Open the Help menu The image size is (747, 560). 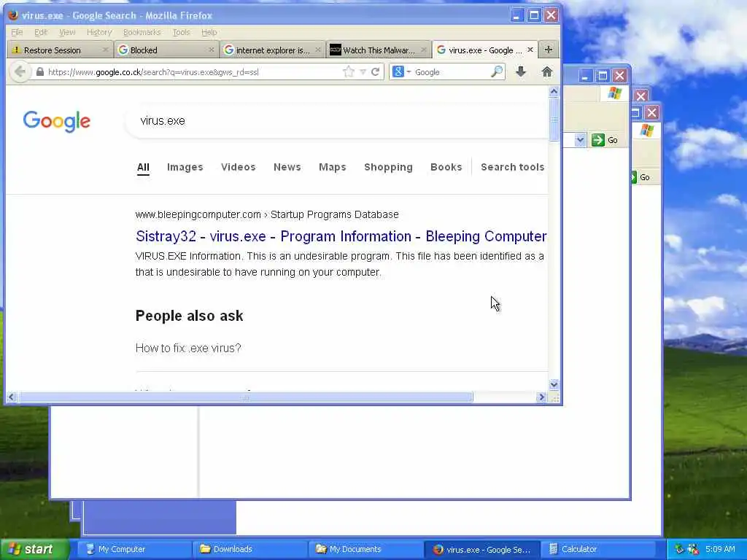[x=209, y=32]
